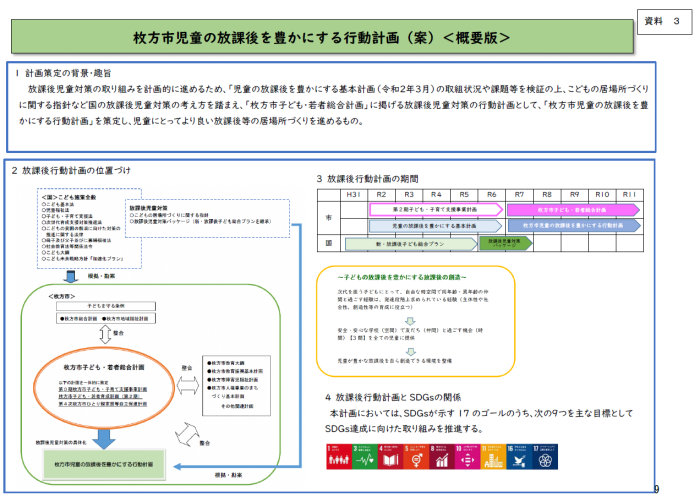Click the blue left arrowhead pointing at the green box
Image resolution: width=700 pixels, height=496 pixels.
[178, 467]
